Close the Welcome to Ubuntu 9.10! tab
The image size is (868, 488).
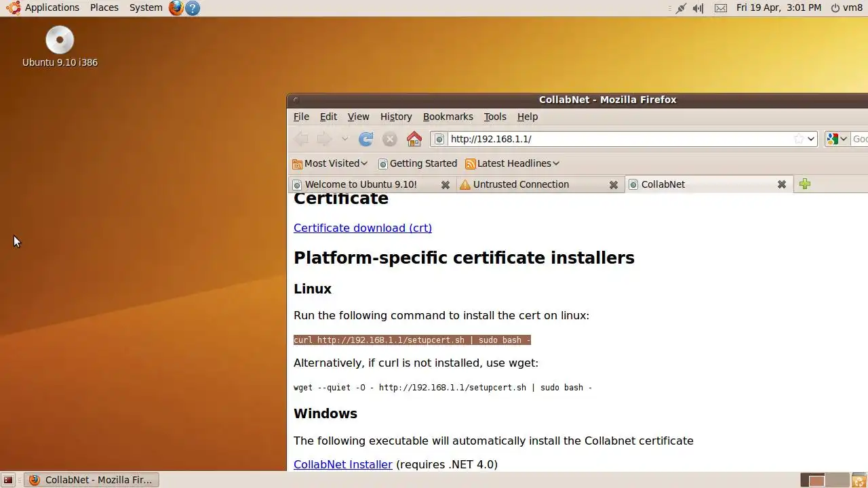(446, 184)
